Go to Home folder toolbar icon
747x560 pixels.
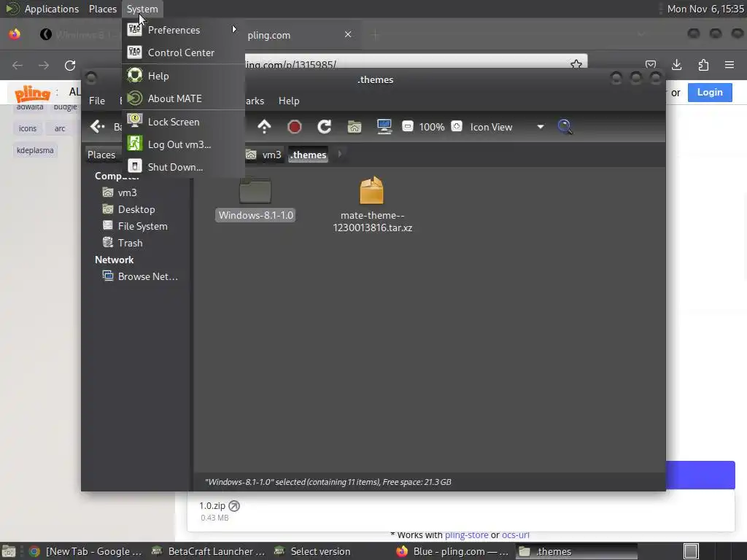click(354, 127)
